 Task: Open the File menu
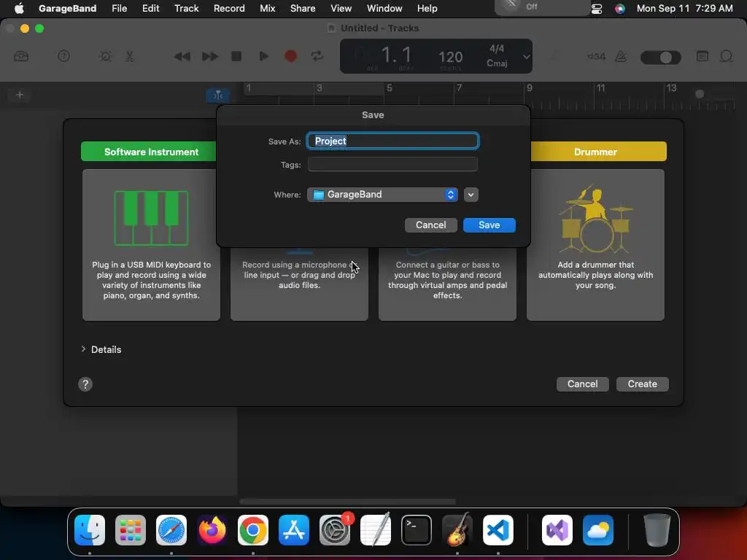tap(119, 8)
